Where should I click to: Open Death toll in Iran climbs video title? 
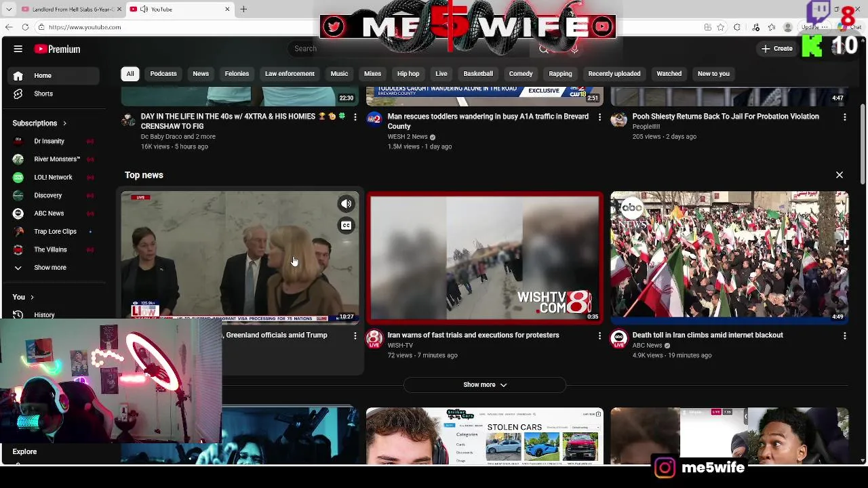point(707,335)
